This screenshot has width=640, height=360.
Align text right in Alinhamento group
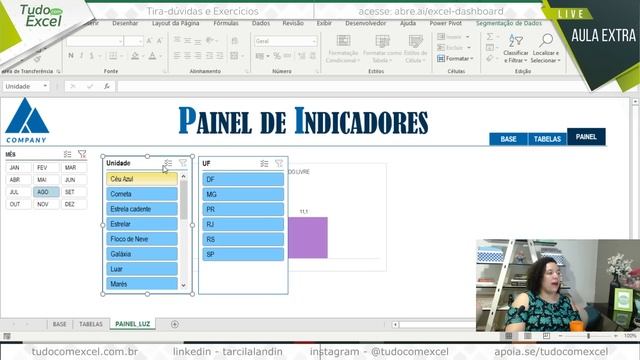(198, 56)
